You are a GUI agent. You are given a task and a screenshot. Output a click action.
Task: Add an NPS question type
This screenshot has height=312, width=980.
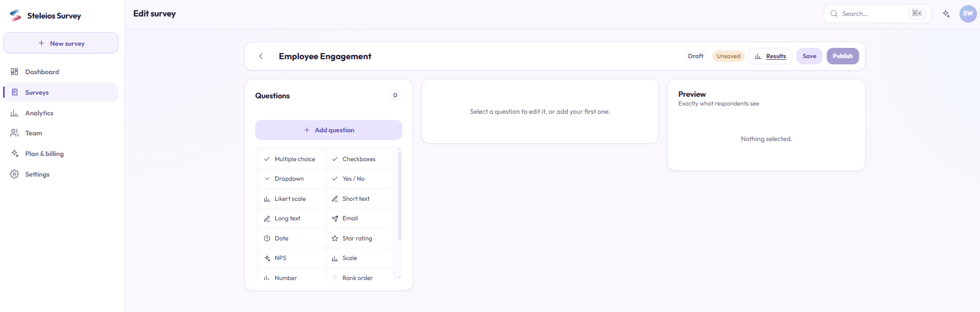point(292,258)
